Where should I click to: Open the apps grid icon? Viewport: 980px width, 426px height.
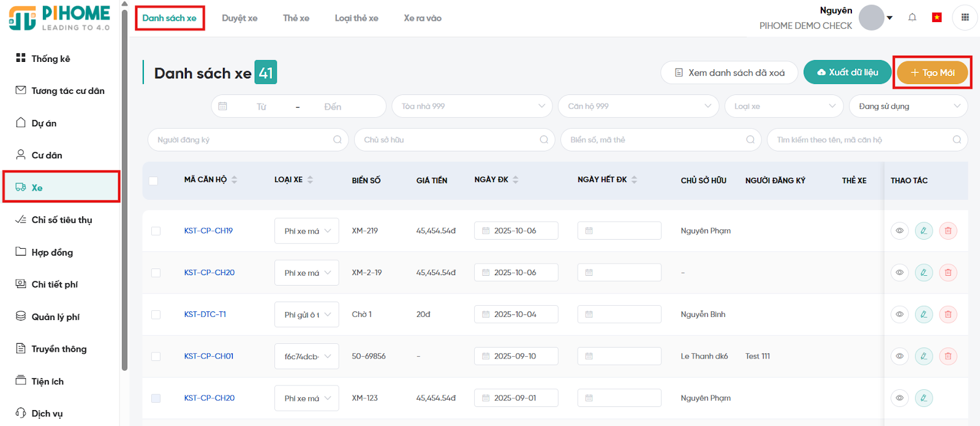pyautogui.click(x=965, y=17)
